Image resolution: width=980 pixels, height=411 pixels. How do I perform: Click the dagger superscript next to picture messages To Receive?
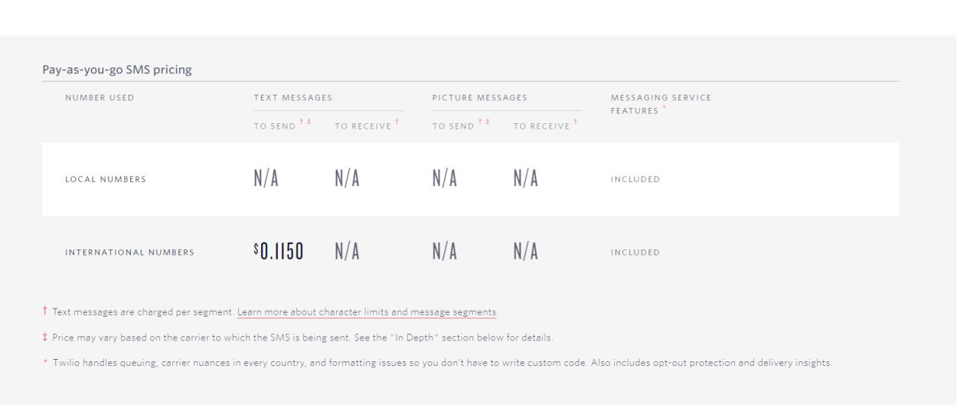(576, 122)
